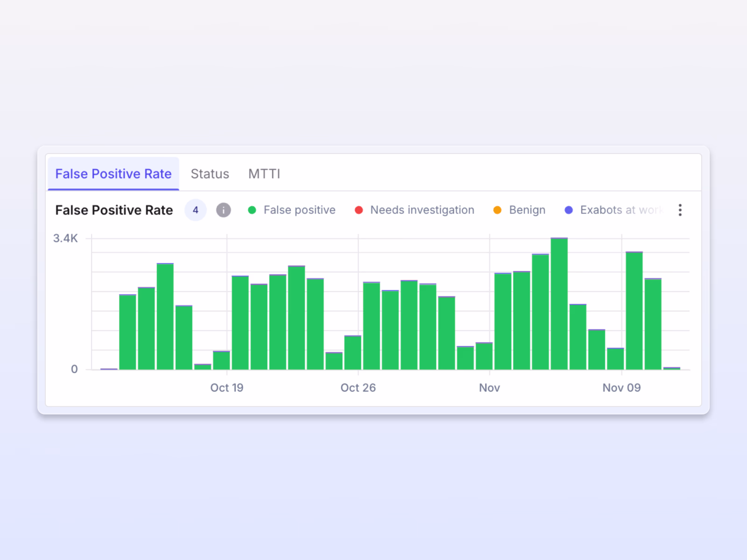747x560 pixels.
Task: Click the False Positive Rate title text
Action: tap(113, 210)
